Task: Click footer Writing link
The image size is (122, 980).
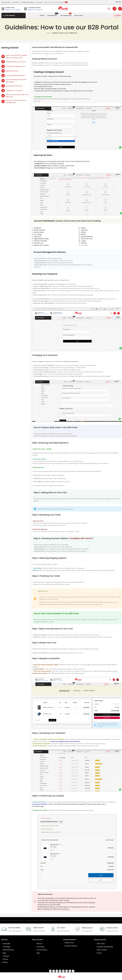Action: tap(5, 962)
